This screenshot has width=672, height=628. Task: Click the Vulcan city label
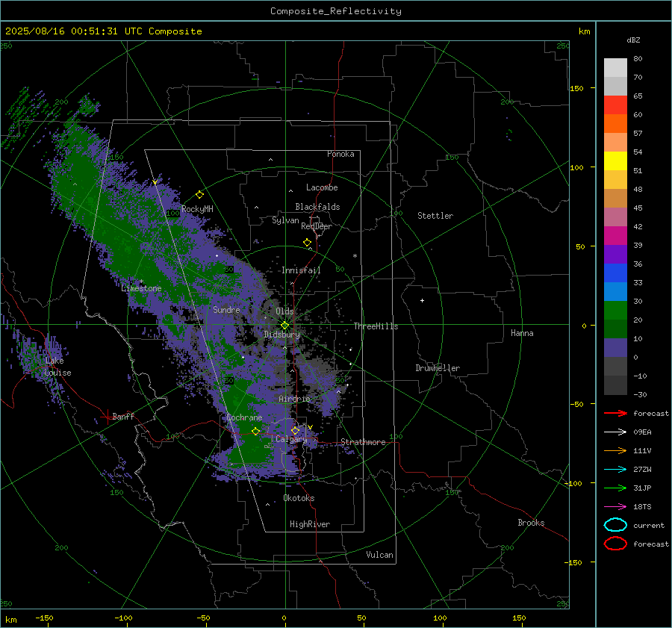point(379,555)
